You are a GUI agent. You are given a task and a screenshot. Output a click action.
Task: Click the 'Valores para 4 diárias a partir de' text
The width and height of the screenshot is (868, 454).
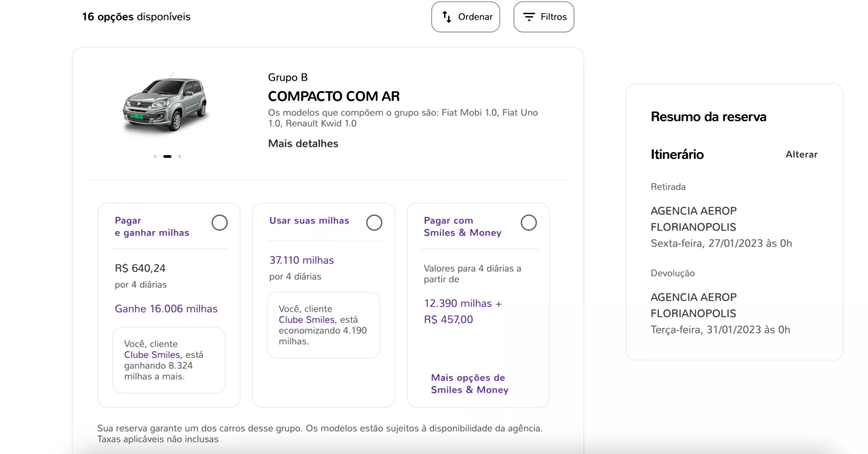click(472, 273)
